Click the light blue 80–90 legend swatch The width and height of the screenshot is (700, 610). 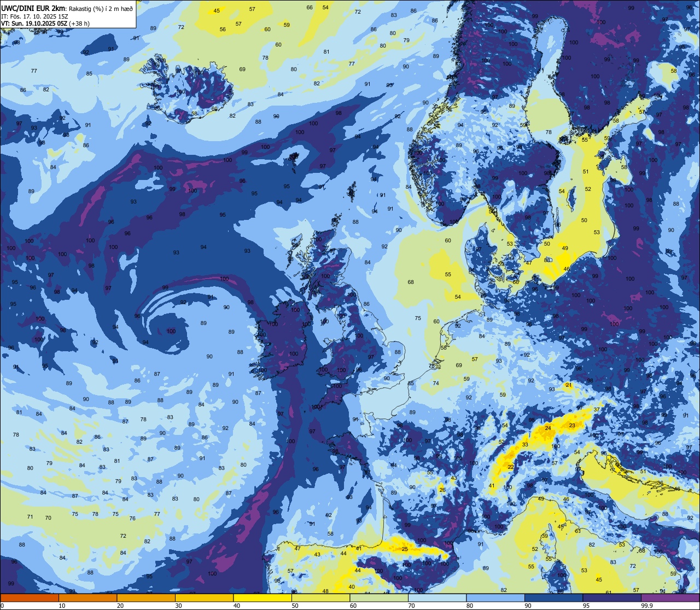495,597
